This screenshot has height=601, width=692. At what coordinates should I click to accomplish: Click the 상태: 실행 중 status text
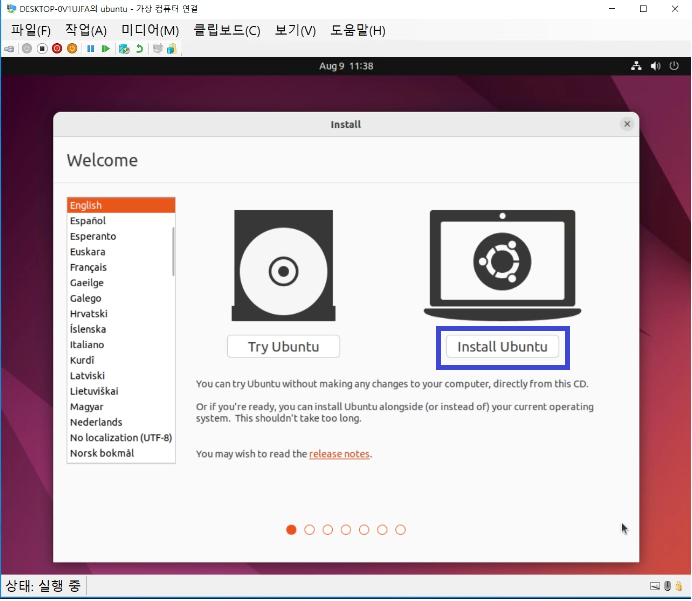point(43,586)
